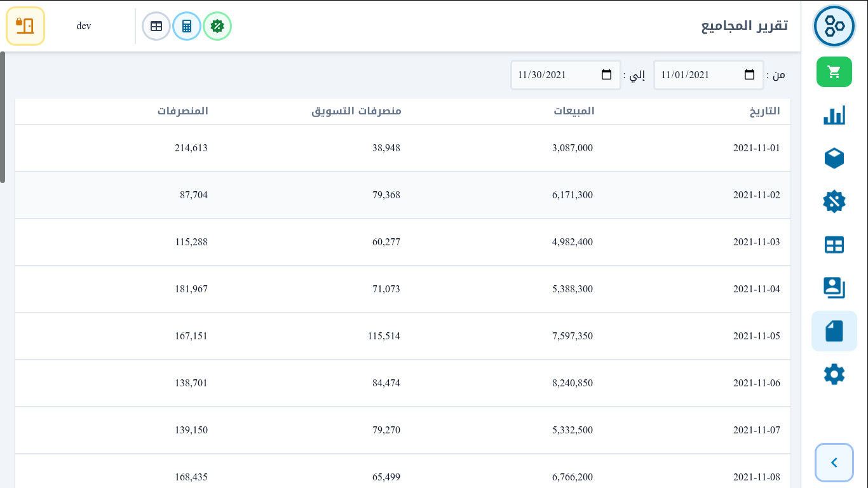Select the 2021-11-05 table row date
Viewport: 868px width, 488px height.
pos(756,336)
